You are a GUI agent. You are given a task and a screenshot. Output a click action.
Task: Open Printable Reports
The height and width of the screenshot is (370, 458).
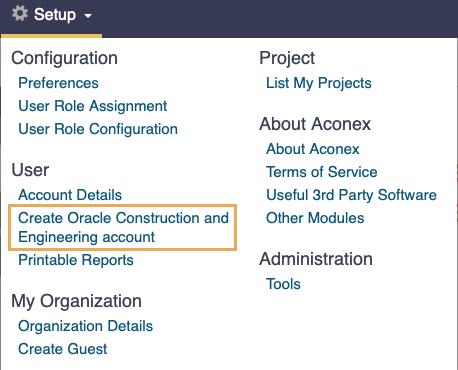pos(76,260)
